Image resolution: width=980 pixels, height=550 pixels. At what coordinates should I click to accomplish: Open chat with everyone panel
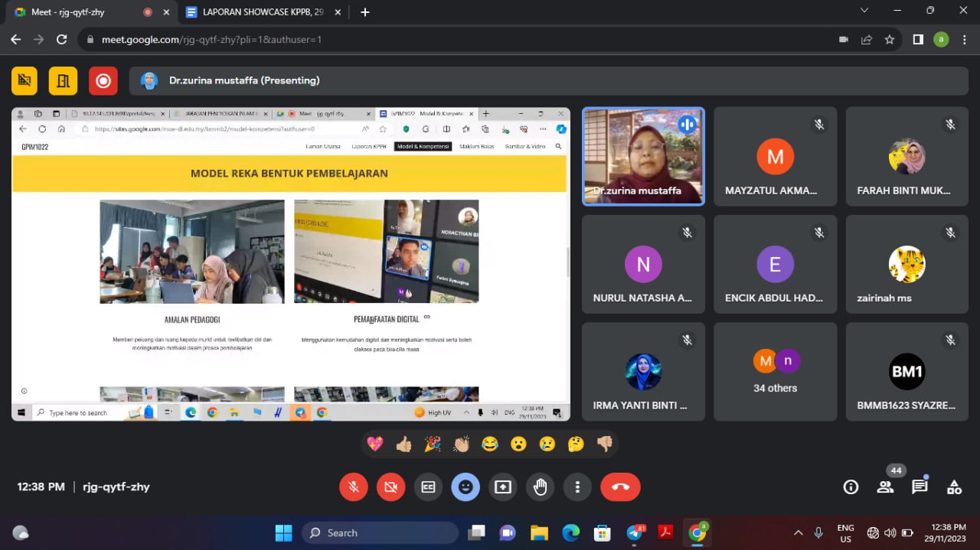click(920, 487)
